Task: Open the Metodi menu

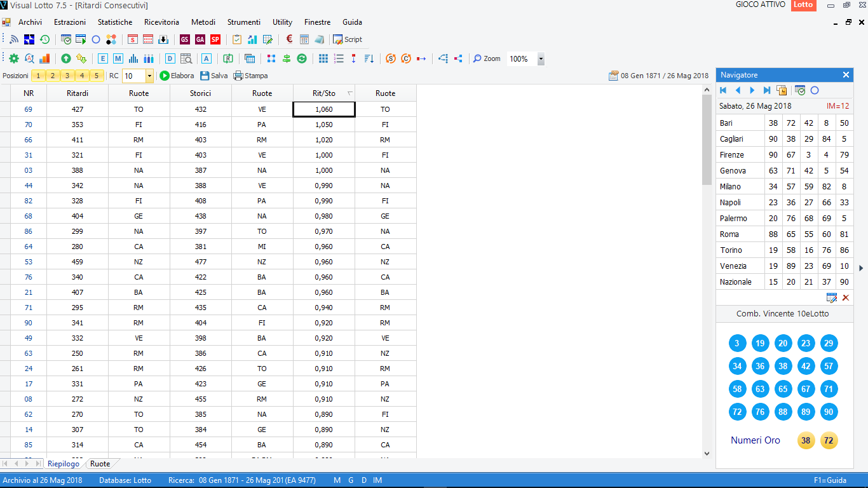Action: 203,22
